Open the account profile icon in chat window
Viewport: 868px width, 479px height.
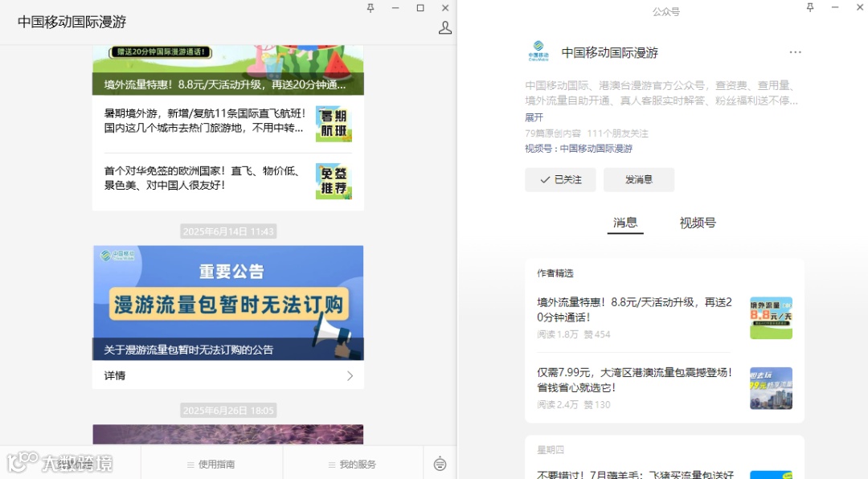coord(445,27)
